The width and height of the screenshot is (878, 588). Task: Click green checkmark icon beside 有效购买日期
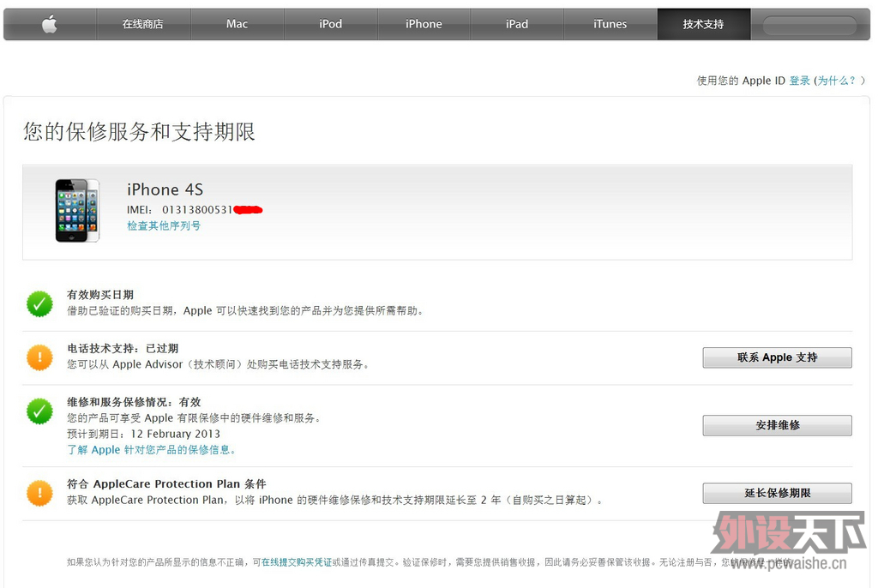coord(39,303)
